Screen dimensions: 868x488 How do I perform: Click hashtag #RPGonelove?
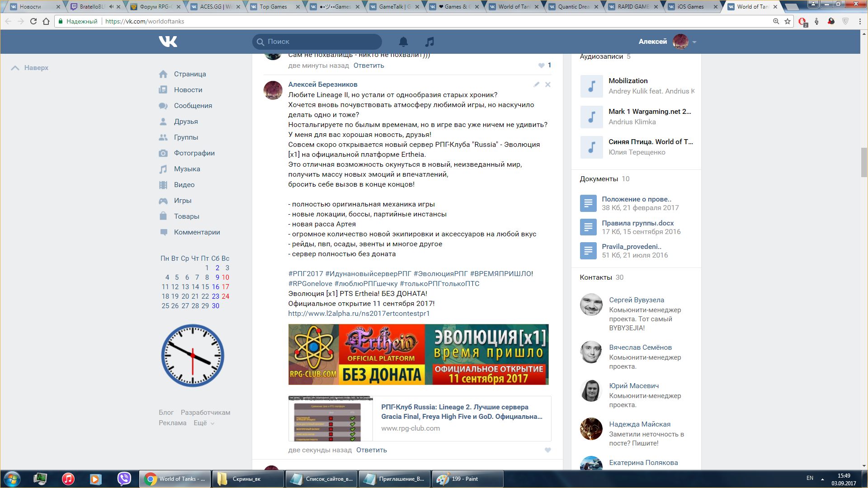tap(310, 284)
